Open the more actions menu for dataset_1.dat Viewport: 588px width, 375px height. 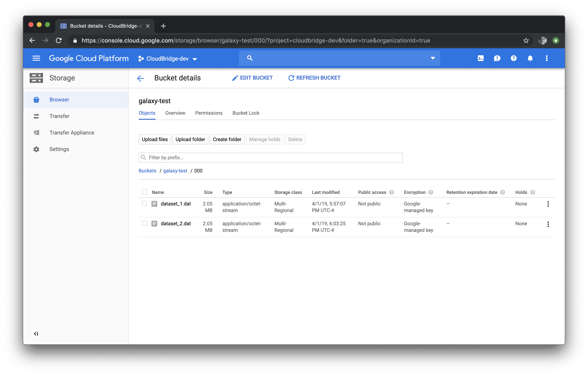point(548,204)
